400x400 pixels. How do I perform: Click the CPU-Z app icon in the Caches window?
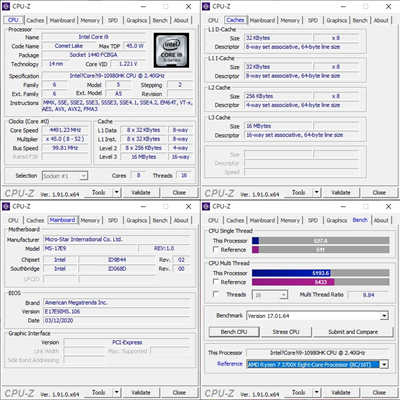coord(206,6)
